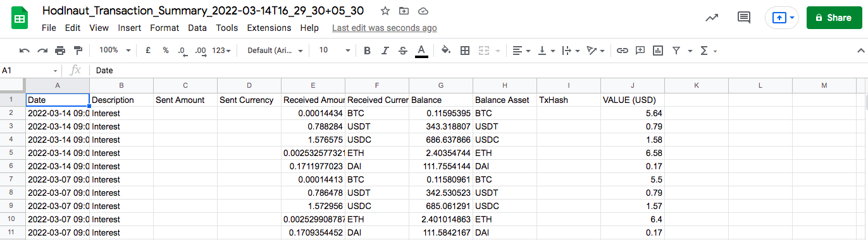The height and width of the screenshot is (240, 868).
Task: Click the Merge cells icon
Action: click(485, 51)
